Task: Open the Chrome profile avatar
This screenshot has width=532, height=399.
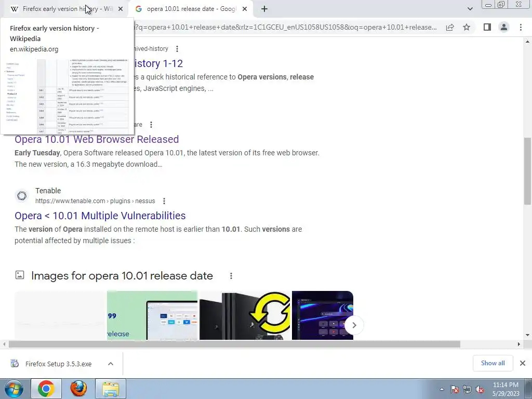Action: coord(504,27)
